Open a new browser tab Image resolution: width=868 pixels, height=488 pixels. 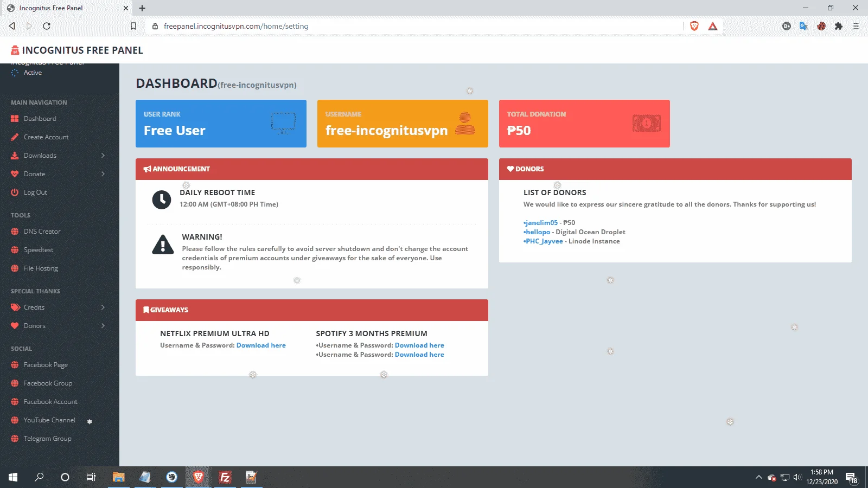tap(142, 8)
